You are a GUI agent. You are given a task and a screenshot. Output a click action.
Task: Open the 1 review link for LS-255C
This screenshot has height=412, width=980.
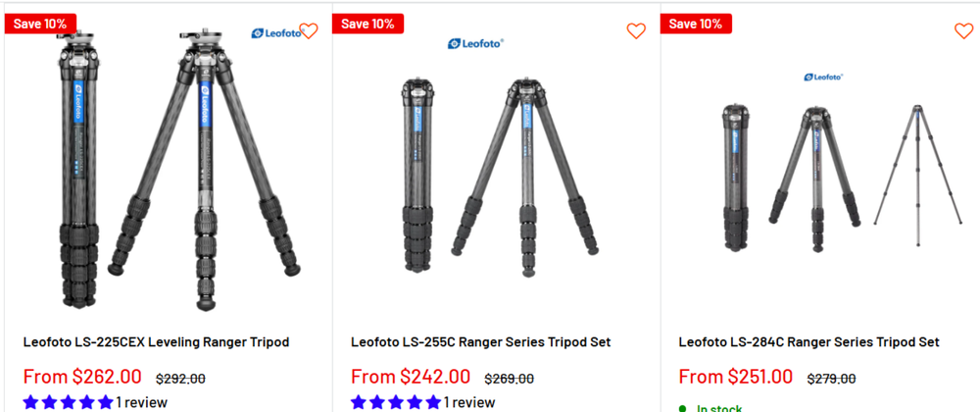pos(469,402)
